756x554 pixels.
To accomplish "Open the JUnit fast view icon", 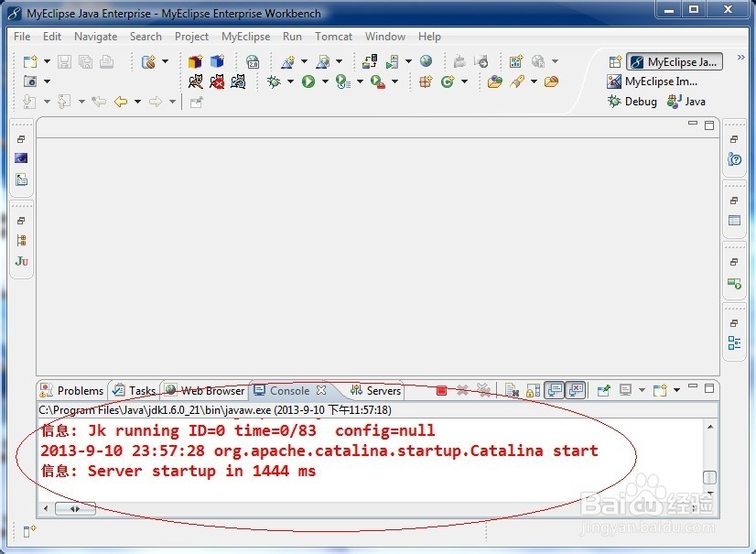I will (22, 261).
